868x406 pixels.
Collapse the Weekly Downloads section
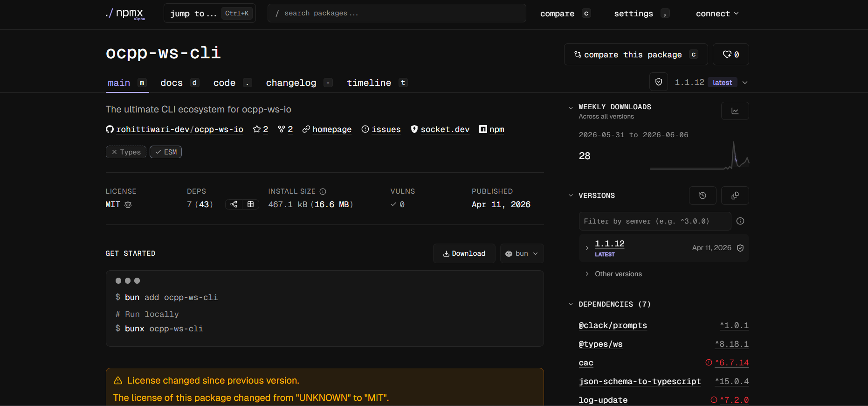pyautogui.click(x=571, y=107)
